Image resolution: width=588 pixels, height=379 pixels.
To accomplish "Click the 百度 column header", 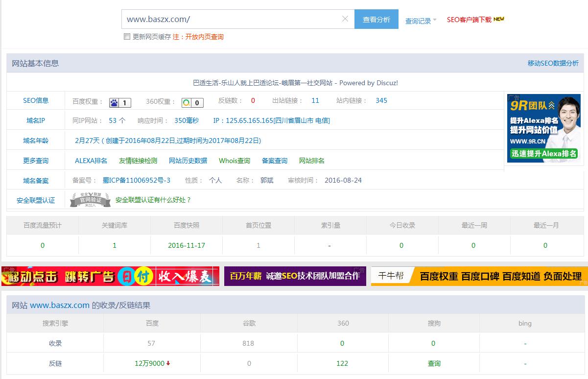I will 152,323.
